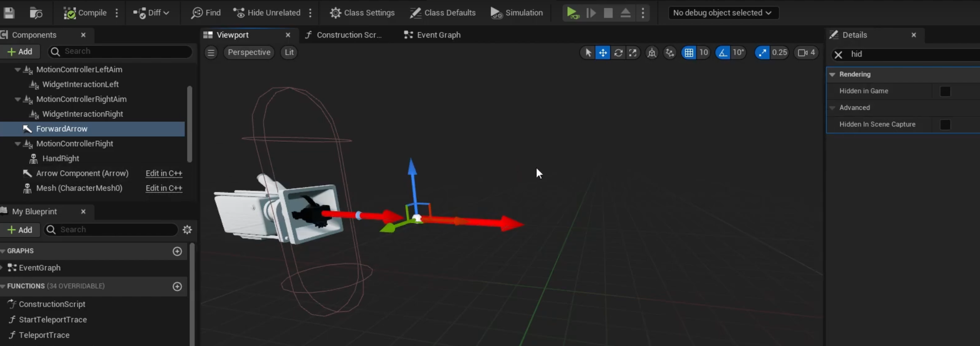Activate the Select objects cursor tool

588,52
